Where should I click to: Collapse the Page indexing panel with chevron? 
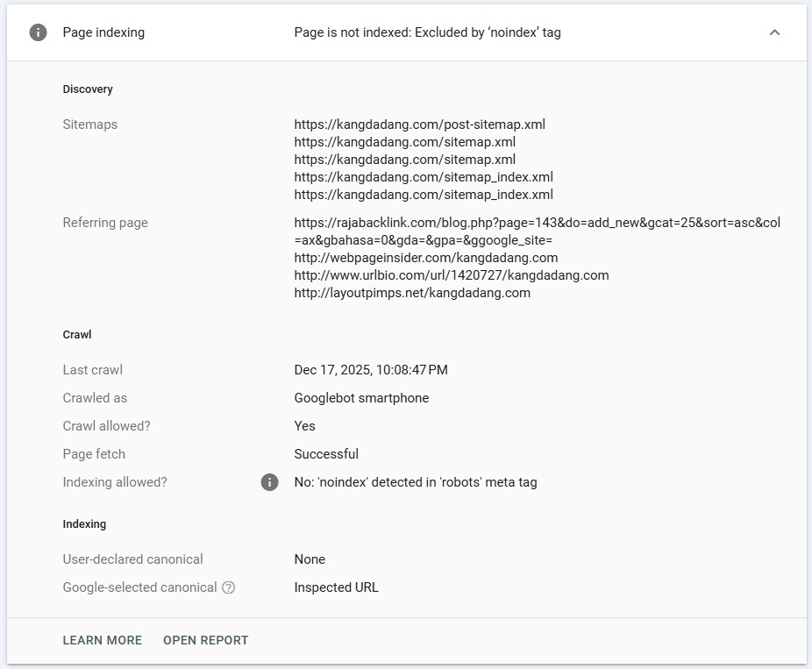point(774,32)
